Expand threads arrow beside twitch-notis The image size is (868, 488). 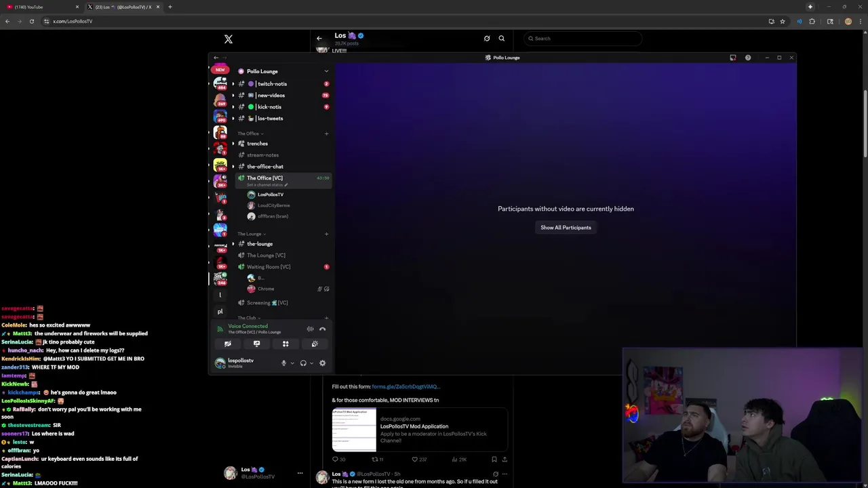[233, 84]
